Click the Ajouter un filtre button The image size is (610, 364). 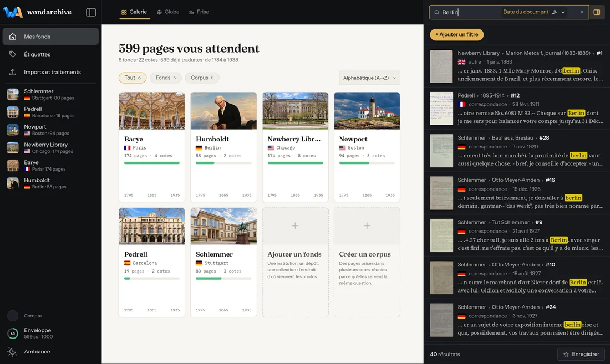[457, 34]
